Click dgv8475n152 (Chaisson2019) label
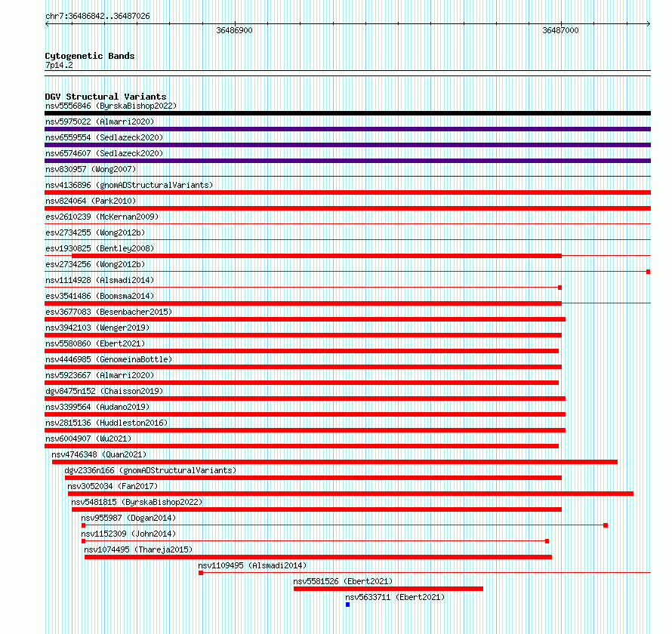The image size is (672, 634). pyautogui.click(x=104, y=391)
